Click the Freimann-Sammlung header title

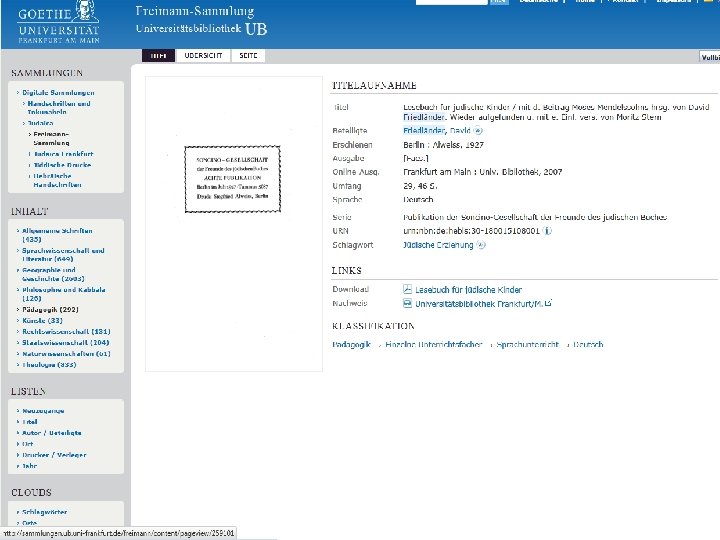click(195, 11)
